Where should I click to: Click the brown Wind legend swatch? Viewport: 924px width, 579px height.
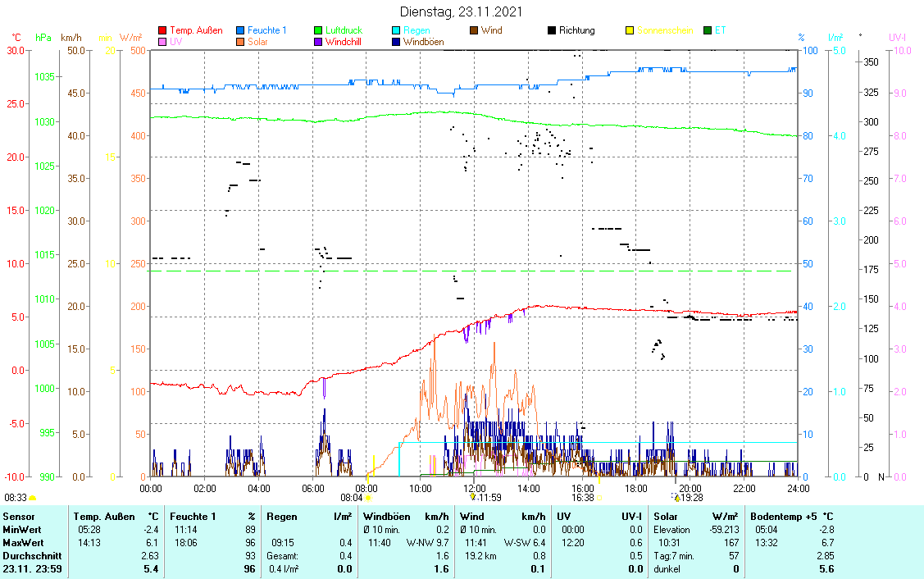coord(475,31)
